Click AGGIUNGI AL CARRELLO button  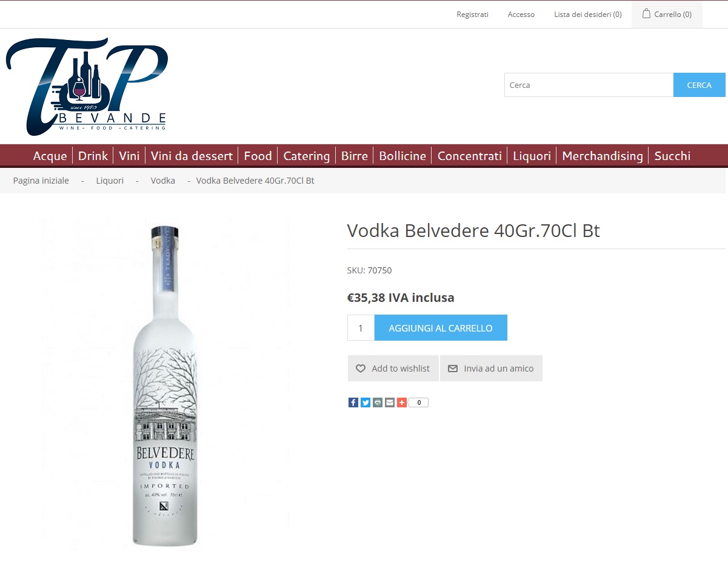tap(441, 328)
